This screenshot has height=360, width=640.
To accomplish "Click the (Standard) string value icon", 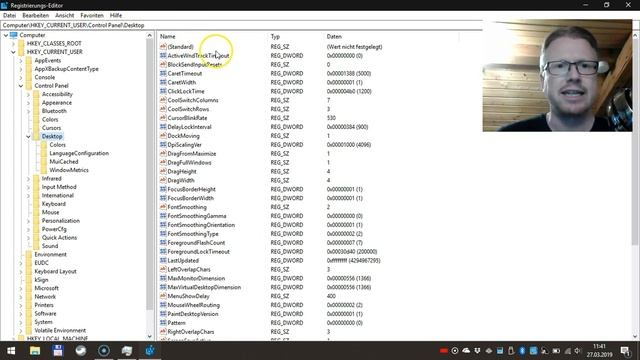I will [163, 47].
